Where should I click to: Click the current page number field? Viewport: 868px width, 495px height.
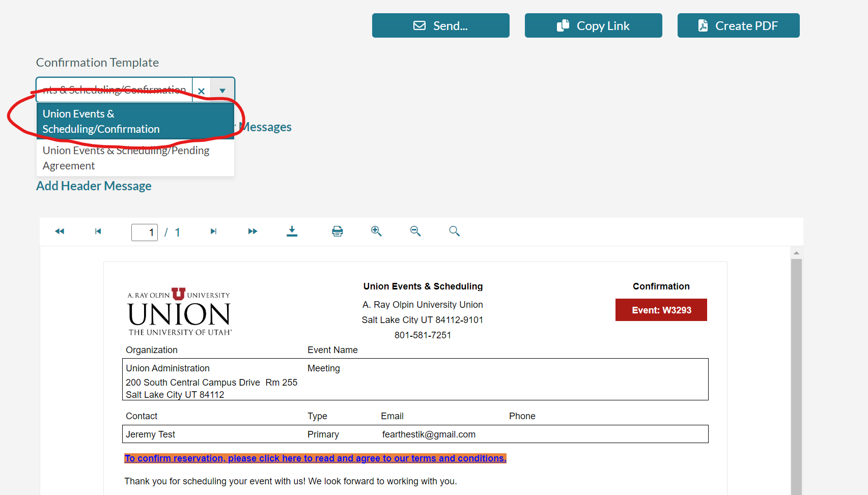(x=145, y=232)
